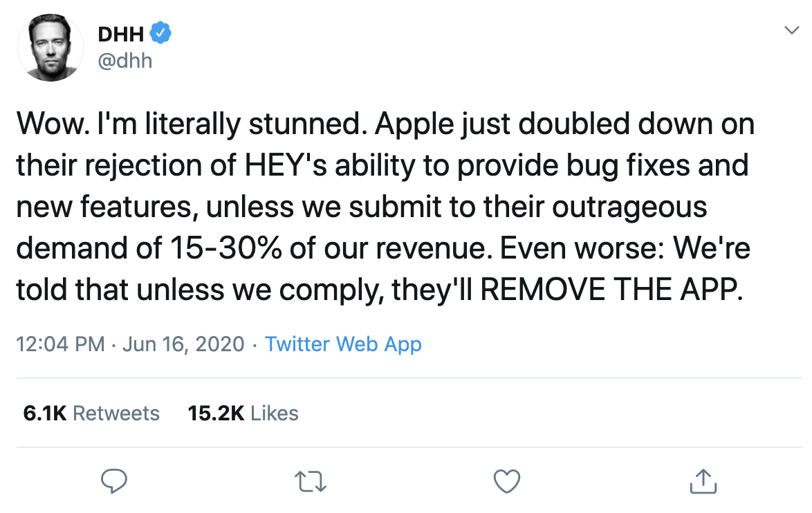The height and width of the screenshot is (513, 812).
Task: Open the Twitter Web App source link
Action: 343,344
